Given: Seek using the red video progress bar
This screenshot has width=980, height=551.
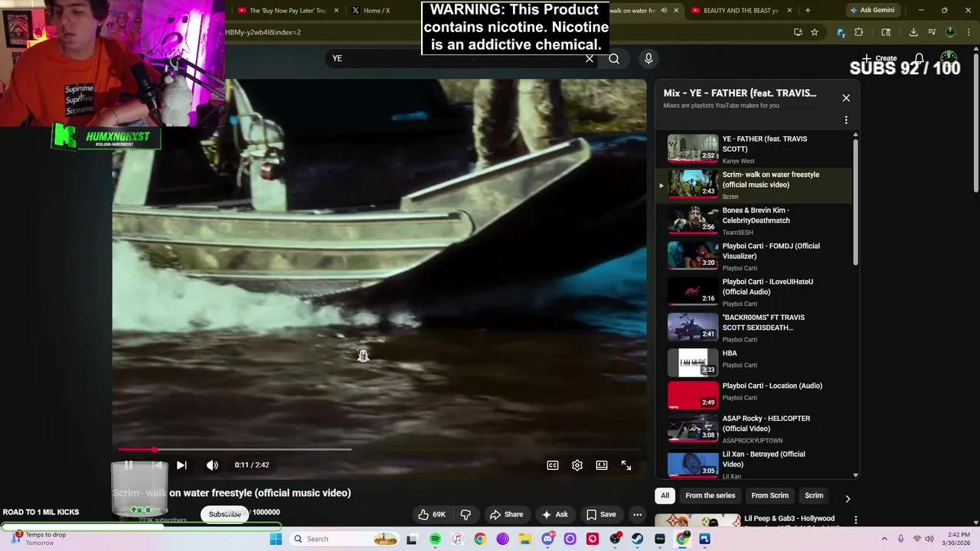Looking at the screenshot, I should pyautogui.click(x=379, y=449).
